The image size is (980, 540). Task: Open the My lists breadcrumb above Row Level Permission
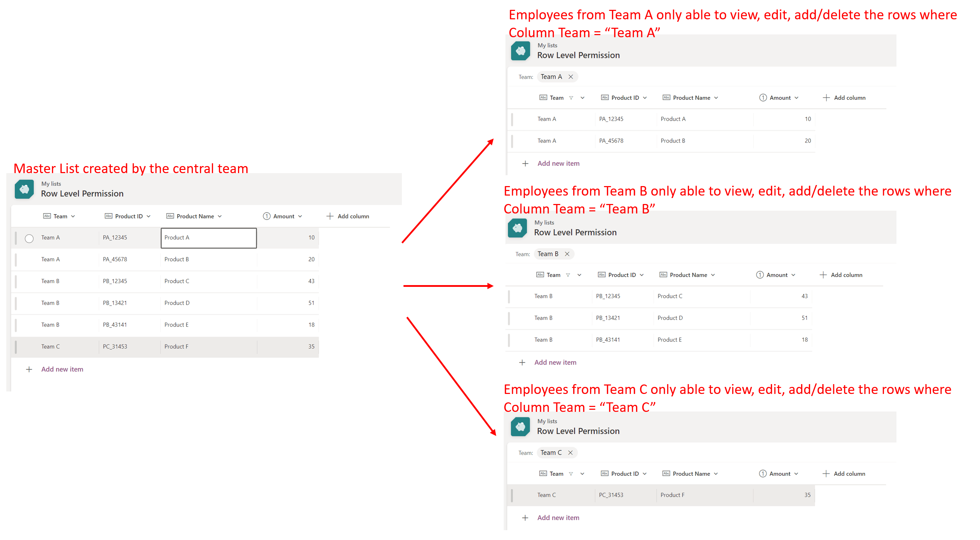(51, 183)
